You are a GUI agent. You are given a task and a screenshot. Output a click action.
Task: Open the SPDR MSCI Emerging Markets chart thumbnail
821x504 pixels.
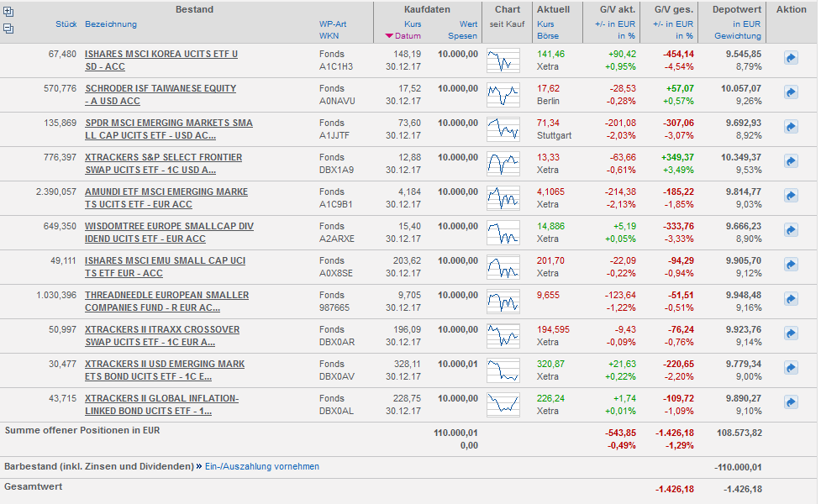[503, 129]
